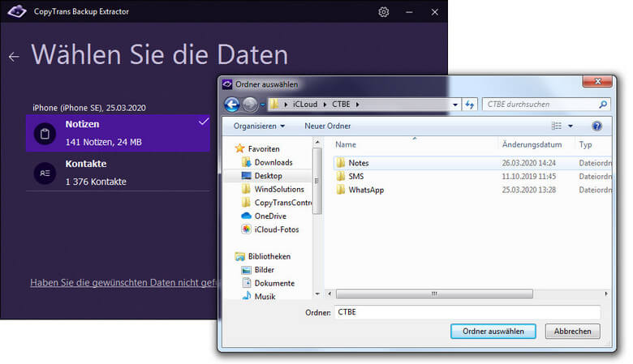633x364 pixels.
Task: Click the WhatsApp folder icon
Action: 341,190
